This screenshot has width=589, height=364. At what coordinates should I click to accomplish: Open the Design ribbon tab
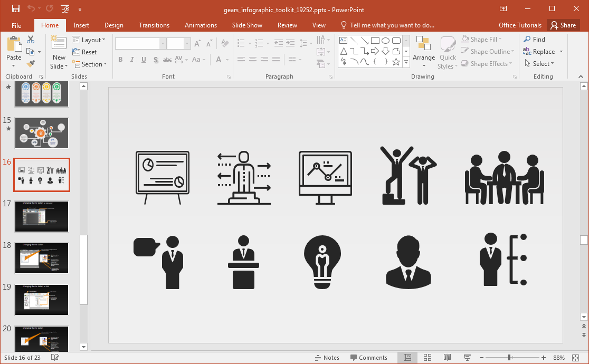tap(113, 25)
